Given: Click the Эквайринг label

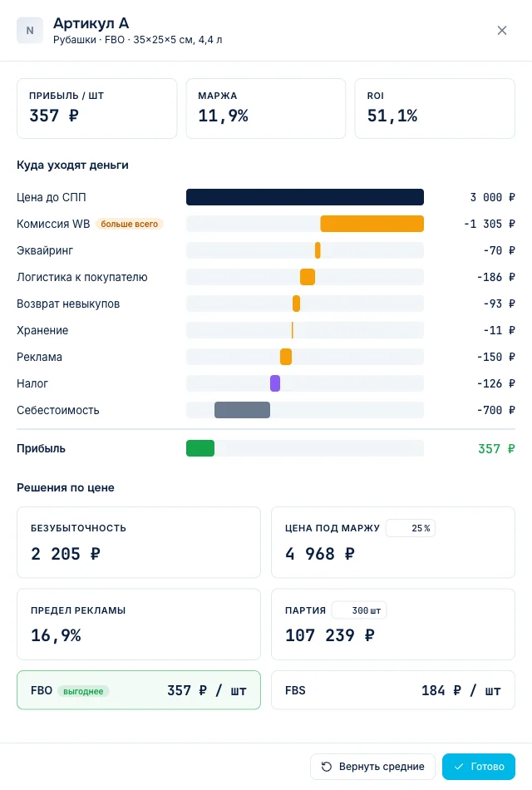Looking at the screenshot, I should (x=45, y=250).
